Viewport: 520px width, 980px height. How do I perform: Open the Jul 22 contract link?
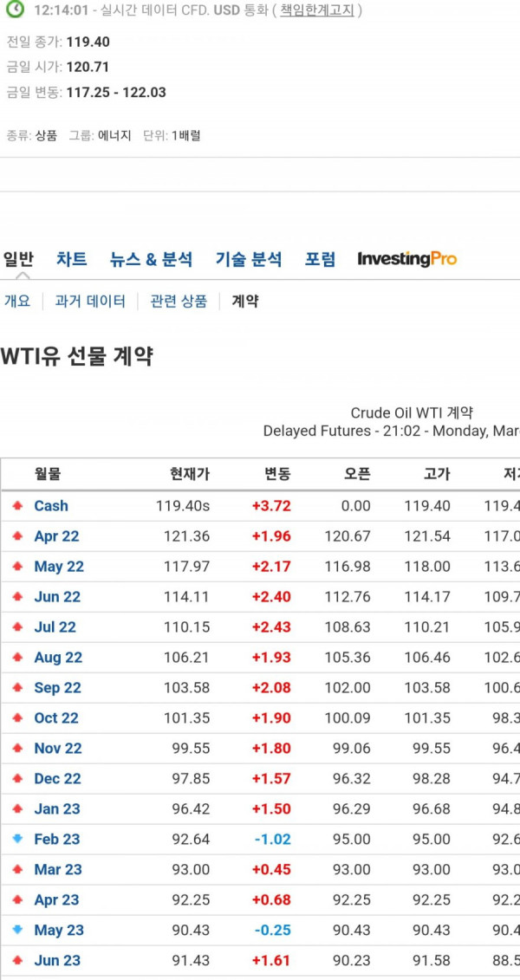tap(55, 626)
